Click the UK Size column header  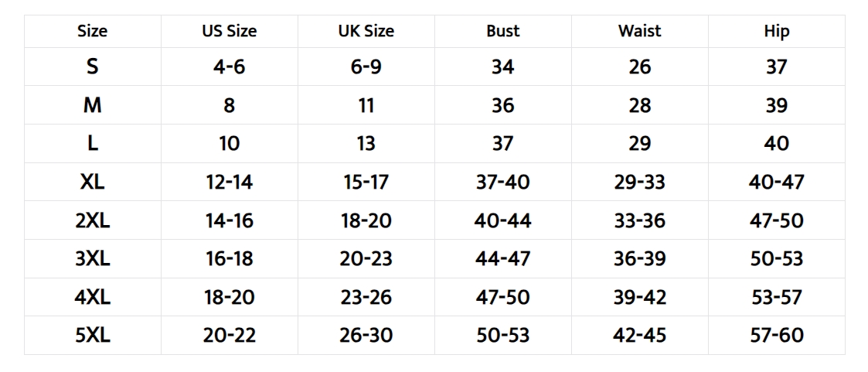(x=366, y=32)
